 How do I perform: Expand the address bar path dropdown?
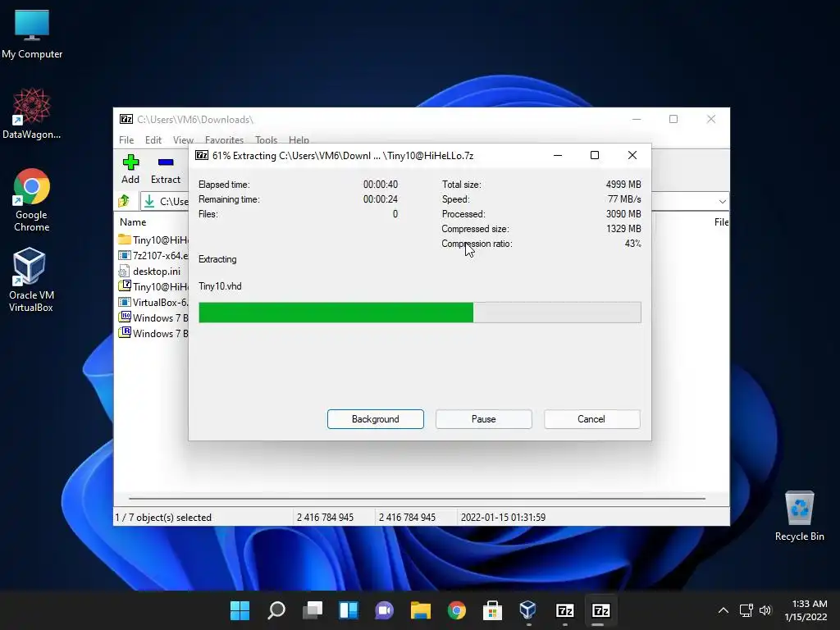722,202
